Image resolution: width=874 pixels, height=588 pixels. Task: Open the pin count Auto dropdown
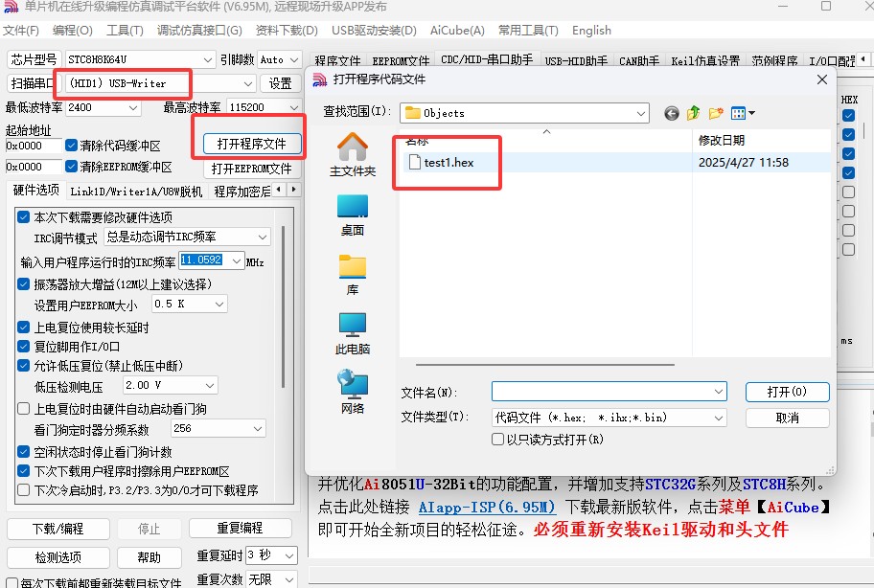pos(280,59)
